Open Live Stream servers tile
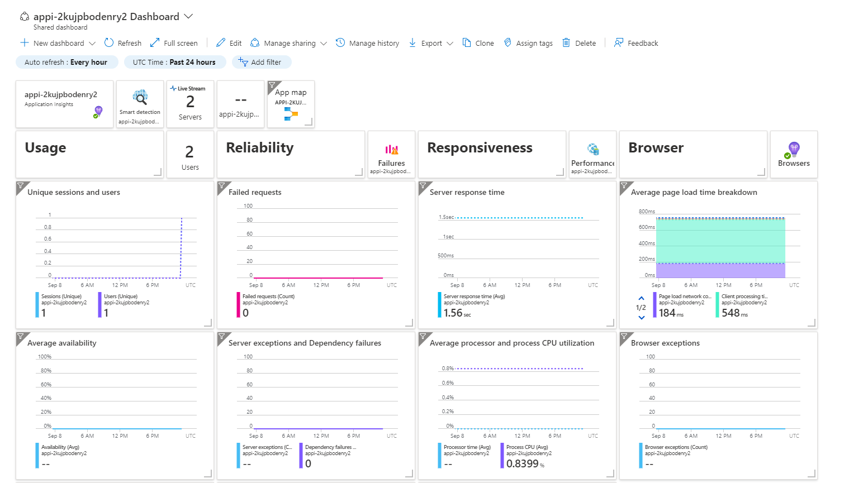This screenshot has width=868, height=483. click(x=190, y=104)
